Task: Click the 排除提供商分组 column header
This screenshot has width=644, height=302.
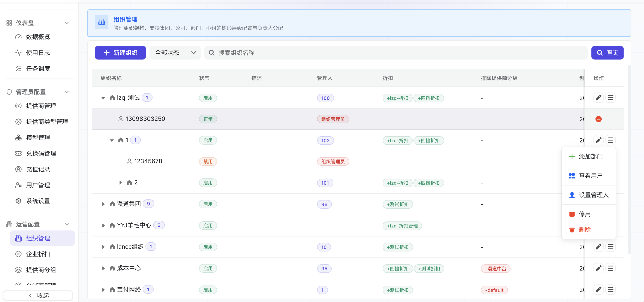Action: pyautogui.click(x=499, y=78)
